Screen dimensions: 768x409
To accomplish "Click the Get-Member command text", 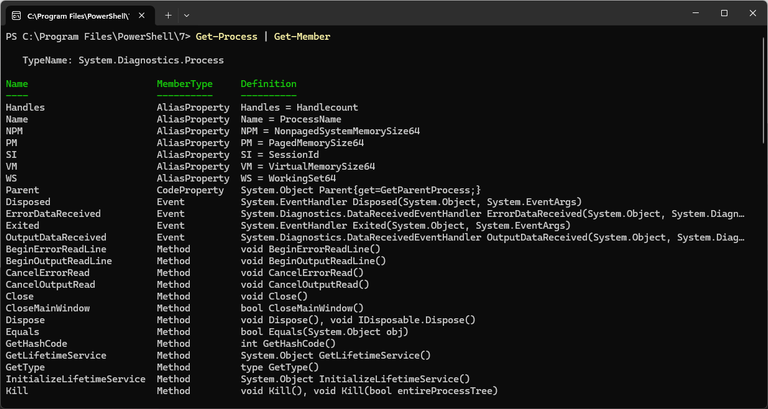I will (x=302, y=37).
